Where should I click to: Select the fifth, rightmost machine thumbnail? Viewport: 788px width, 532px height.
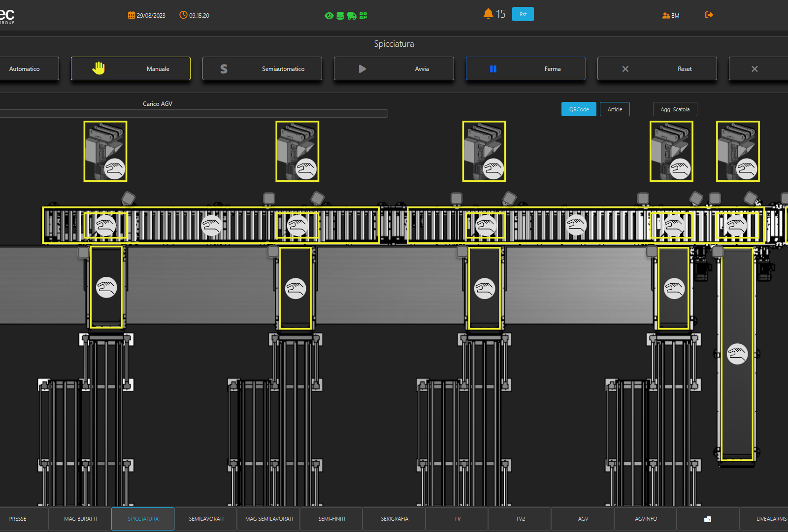pos(738,151)
